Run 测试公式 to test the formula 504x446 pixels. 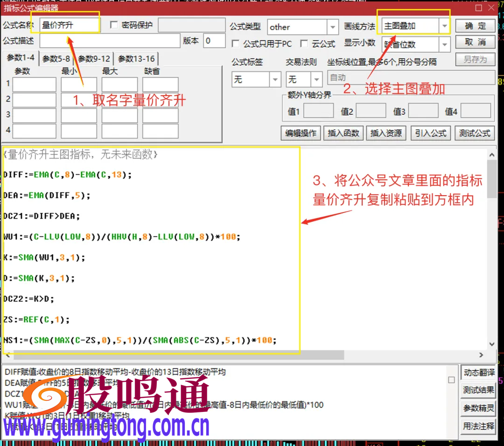pyautogui.click(x=474, y=133)
